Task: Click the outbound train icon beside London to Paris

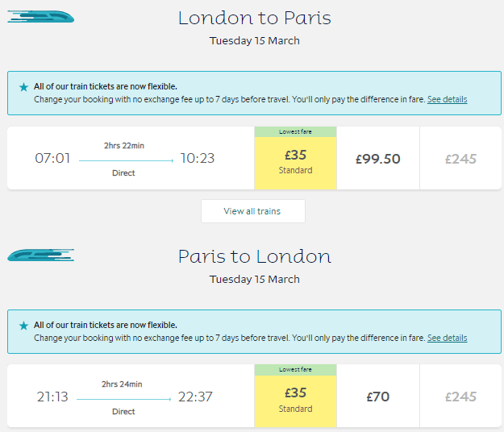Action: (40, 17)
